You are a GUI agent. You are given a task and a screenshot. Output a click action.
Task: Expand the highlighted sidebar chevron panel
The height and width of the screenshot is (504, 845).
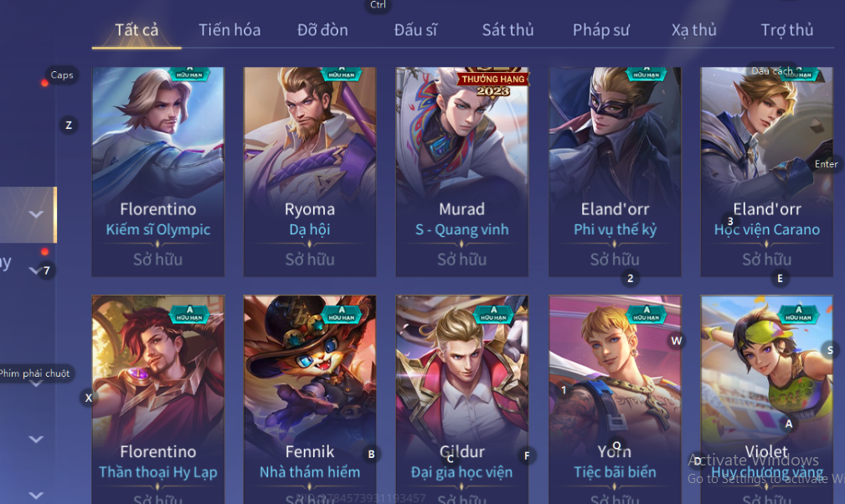pyautogui.click(x=28, y=214)
